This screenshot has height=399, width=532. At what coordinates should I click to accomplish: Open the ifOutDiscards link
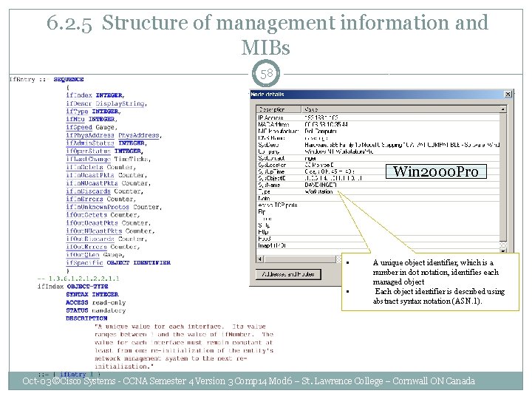(90, 239)
